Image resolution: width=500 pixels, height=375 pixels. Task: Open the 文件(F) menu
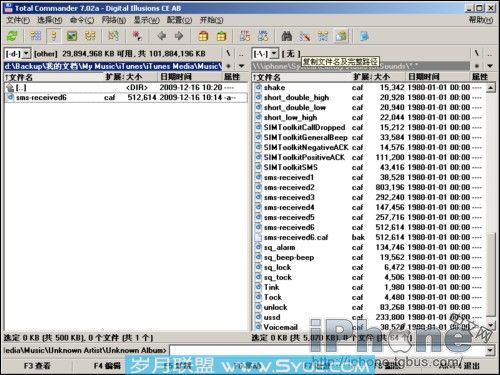[18, 20]
